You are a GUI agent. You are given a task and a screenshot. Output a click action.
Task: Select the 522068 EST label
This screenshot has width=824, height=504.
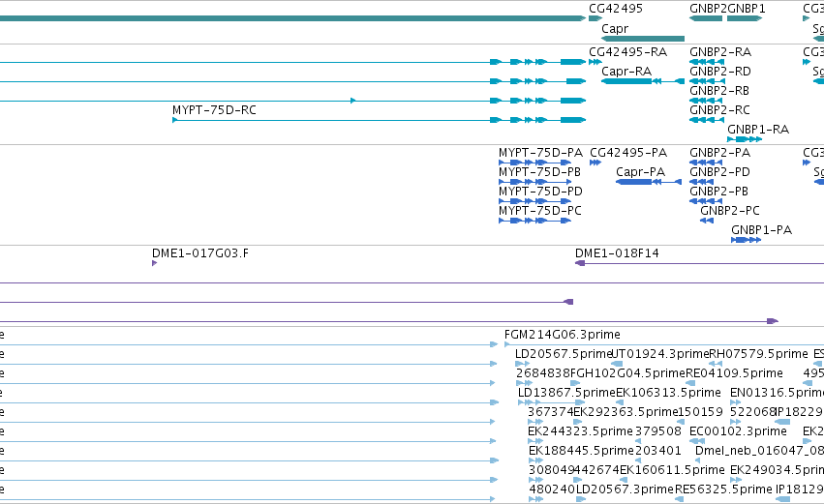pos(752,412)
